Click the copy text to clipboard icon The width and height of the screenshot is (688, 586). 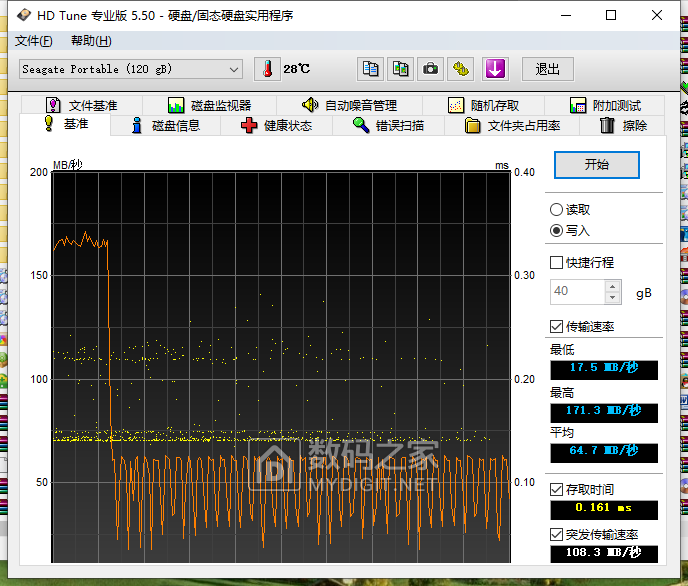370,69
